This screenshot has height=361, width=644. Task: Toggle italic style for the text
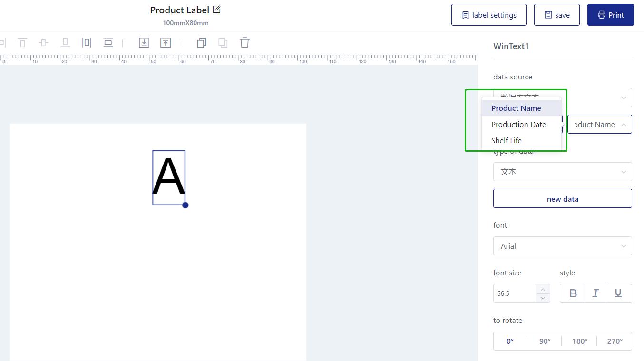click(x=595, y=293)
